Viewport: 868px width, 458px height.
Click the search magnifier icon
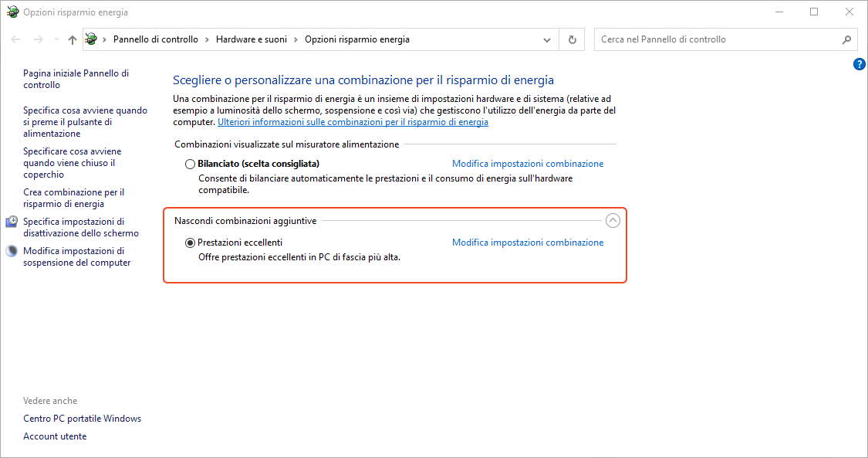tap(846, 39)
